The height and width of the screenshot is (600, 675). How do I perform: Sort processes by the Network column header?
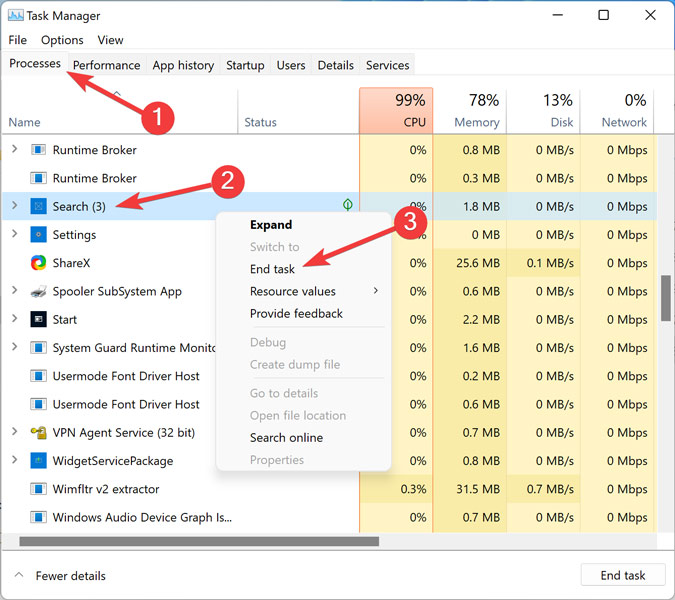(x=617, y=111)
